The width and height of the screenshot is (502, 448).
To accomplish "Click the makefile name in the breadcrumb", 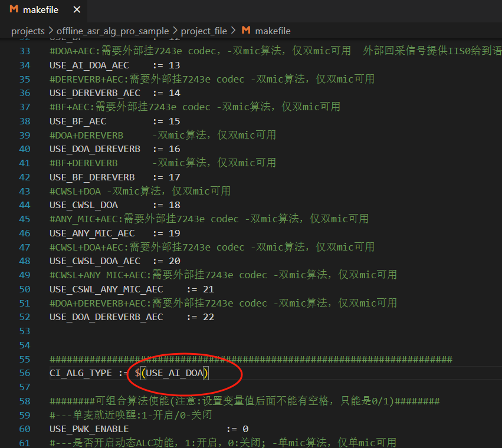I will (x=273, y=31).
